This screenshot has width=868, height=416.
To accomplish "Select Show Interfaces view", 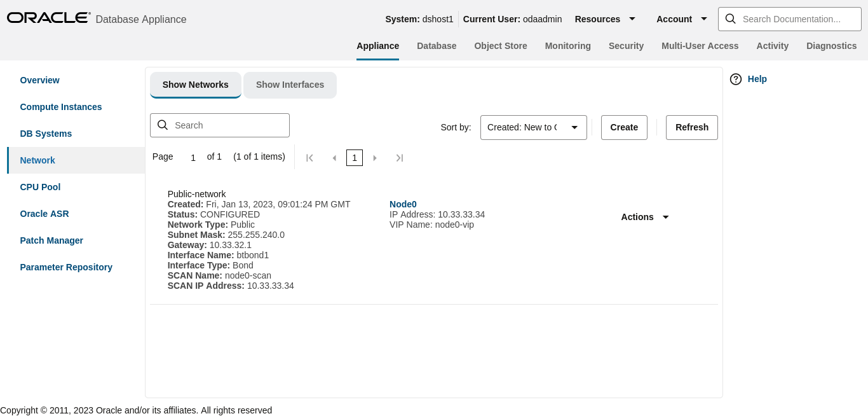I will point(290,85).
